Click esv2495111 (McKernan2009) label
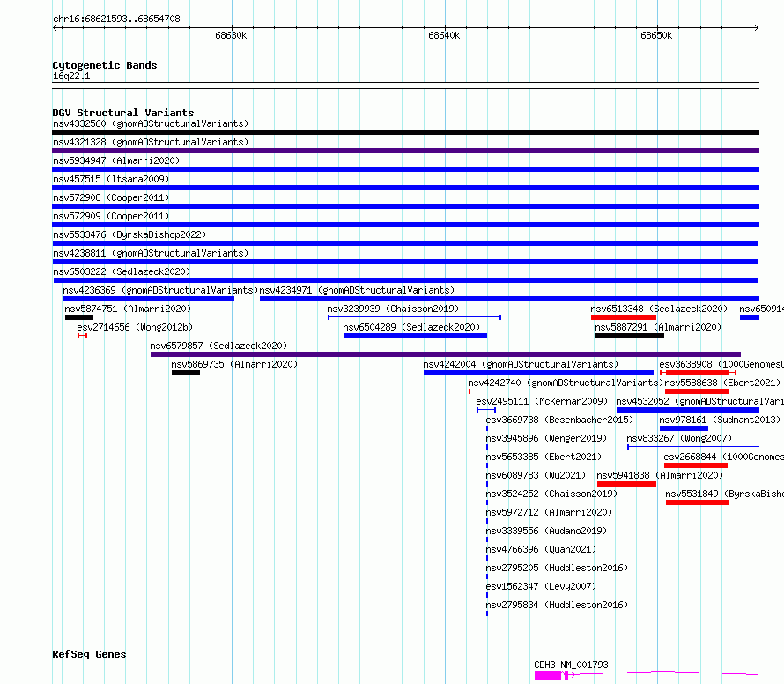 [x=542, y=401]
